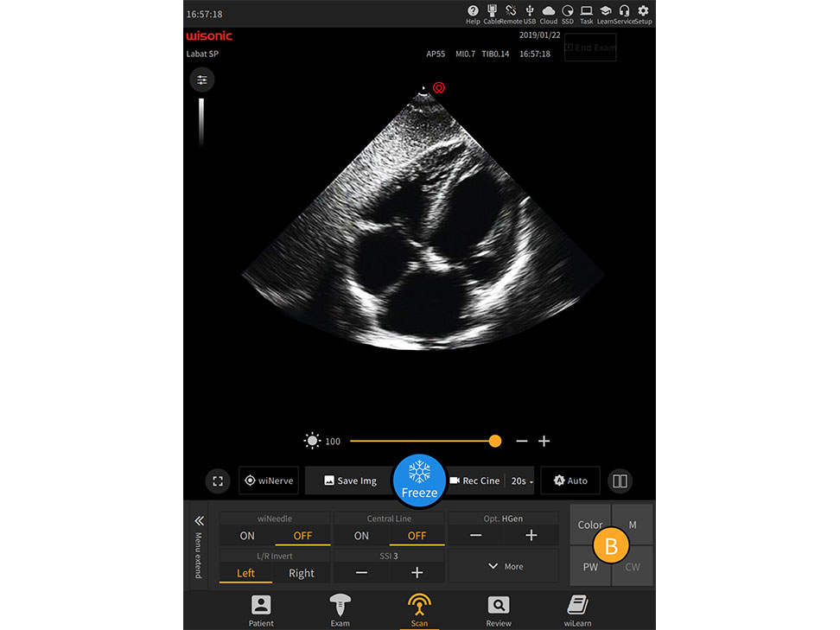
Task: Switch L/R Invert to Right
Action: [302, 573]
